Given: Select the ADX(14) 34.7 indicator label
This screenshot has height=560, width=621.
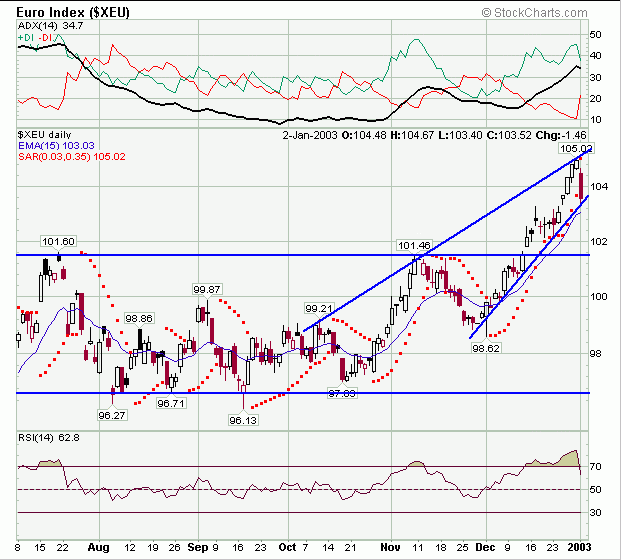Looking at the screenshot, I should [51, 26].
